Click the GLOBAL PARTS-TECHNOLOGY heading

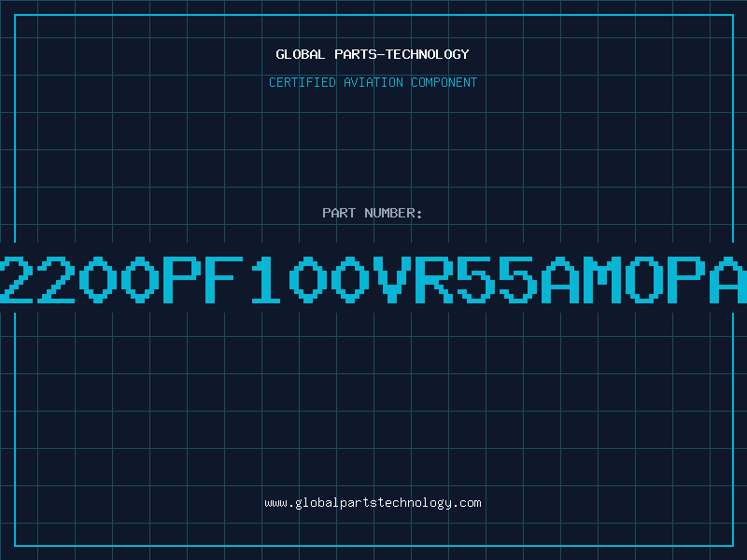tap(373, 54)
